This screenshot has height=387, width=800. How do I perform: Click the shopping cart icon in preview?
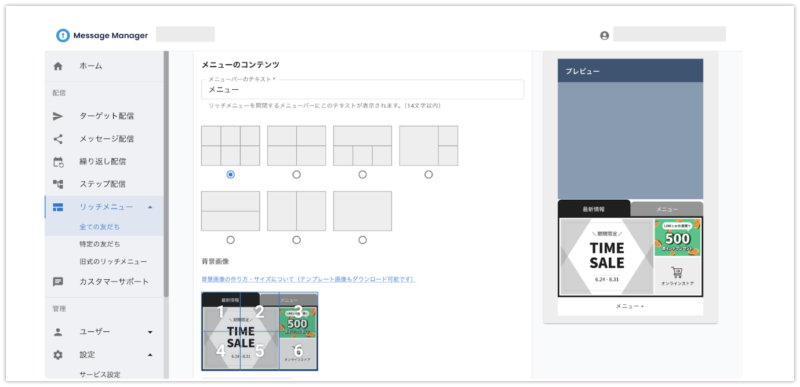coord(677,272)
